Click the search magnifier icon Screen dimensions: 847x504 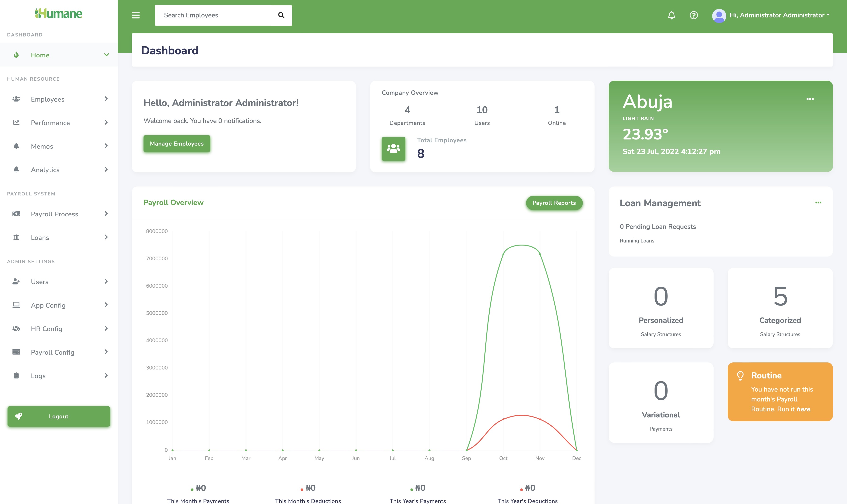[x=281, y=15]
